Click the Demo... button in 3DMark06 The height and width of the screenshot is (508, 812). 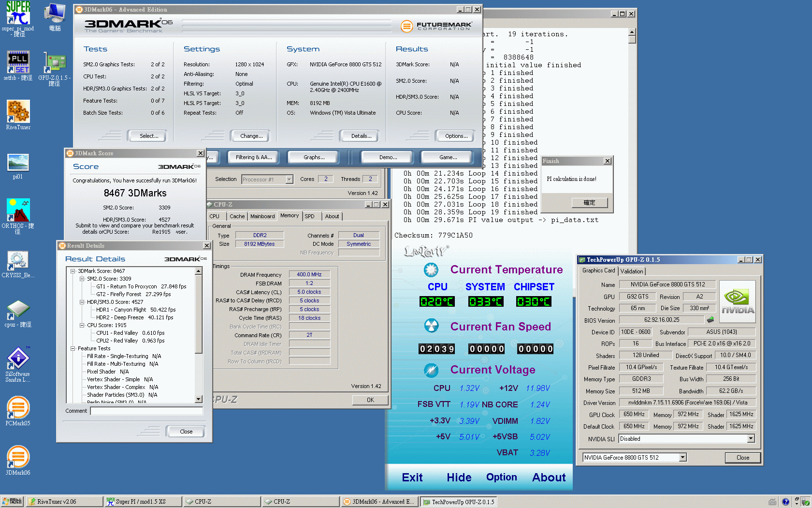point(388,157)
